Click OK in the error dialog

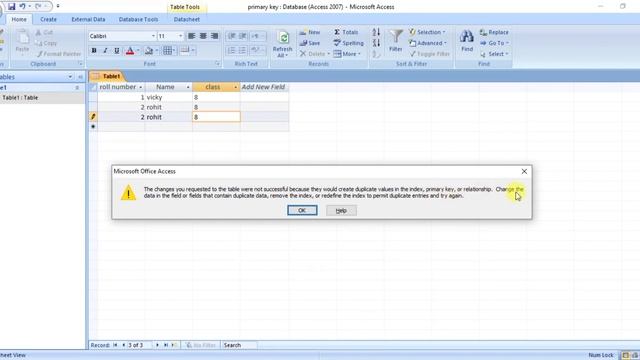tap(302, 210)
